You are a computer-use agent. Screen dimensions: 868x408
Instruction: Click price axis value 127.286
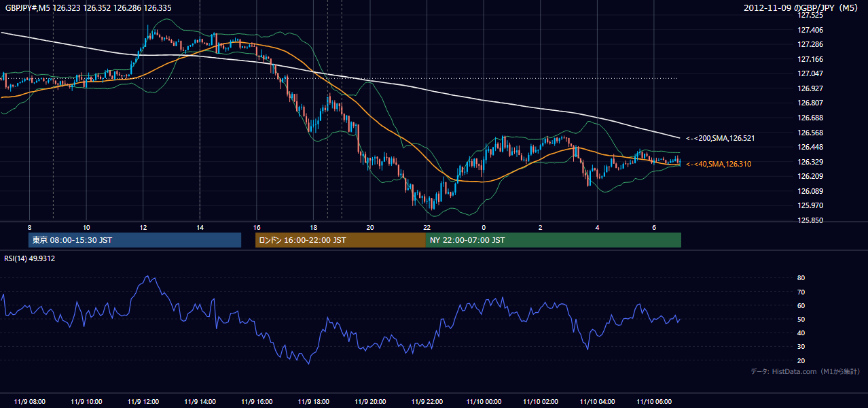810,44
